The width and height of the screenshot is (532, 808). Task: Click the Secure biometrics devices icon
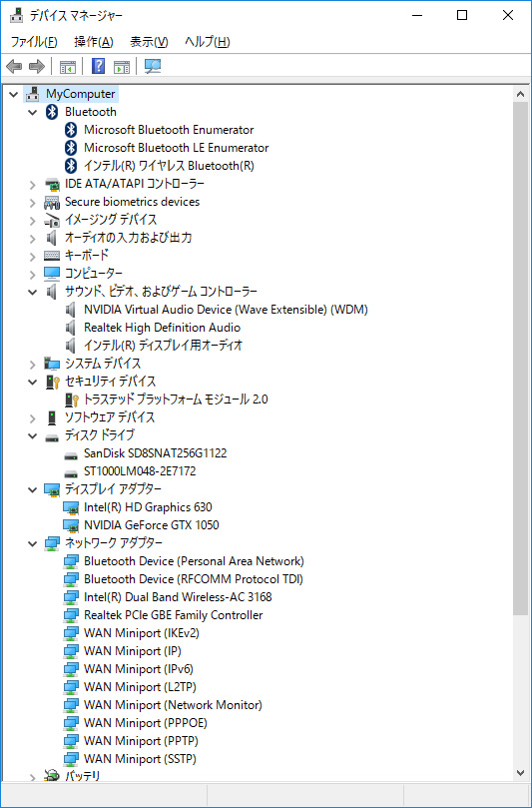click(52, 202)
